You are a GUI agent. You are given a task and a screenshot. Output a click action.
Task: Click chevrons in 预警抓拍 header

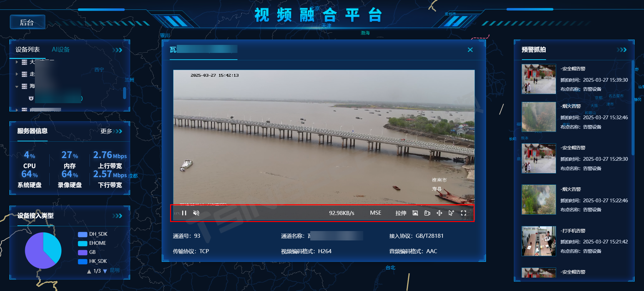coord(622,50)
